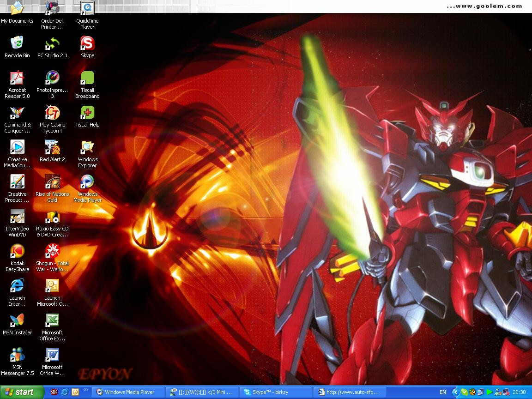This screenshot has height=399, width=532.
Task: Click the orange clock quick launch icon
Action: point(75,392)
